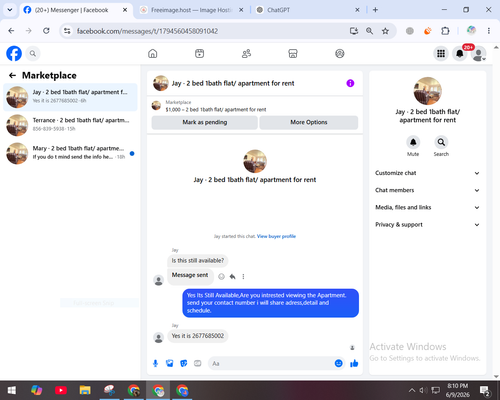Open site information icon in address bar
Image resolution: width=500 pixels, height=400 pixels.
tap(67, 31)
